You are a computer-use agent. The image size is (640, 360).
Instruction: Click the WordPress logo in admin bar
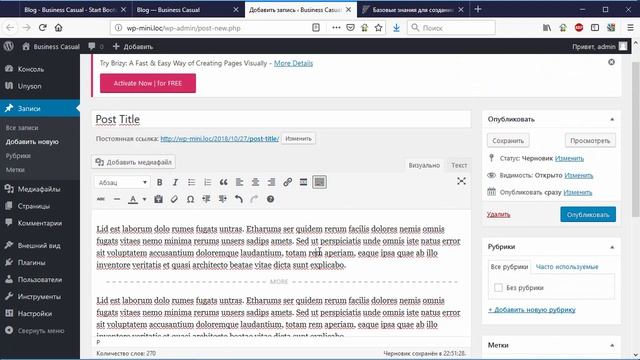(x=9, y=47)
